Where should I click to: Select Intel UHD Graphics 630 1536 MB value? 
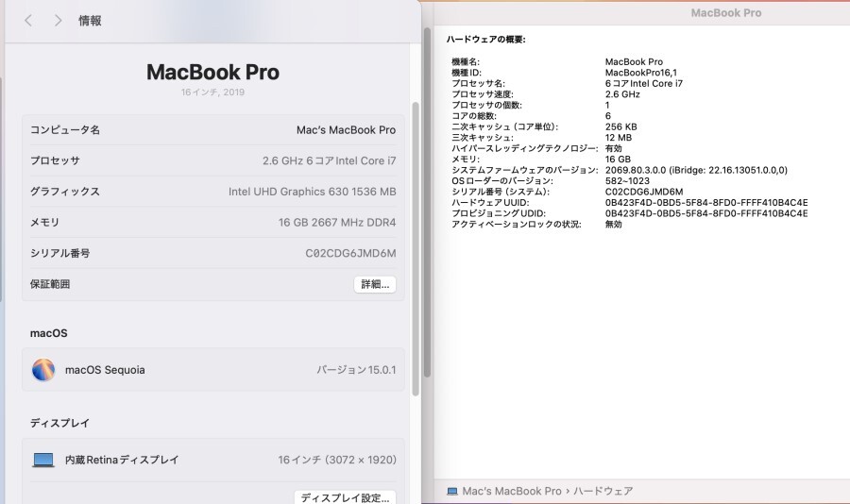coord(313,192)
